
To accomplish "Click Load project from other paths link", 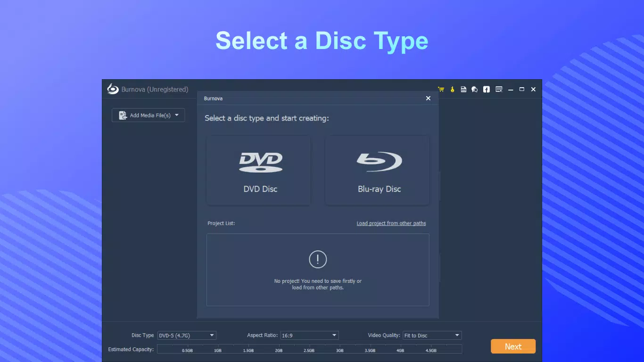I will [x=391, y=223].
